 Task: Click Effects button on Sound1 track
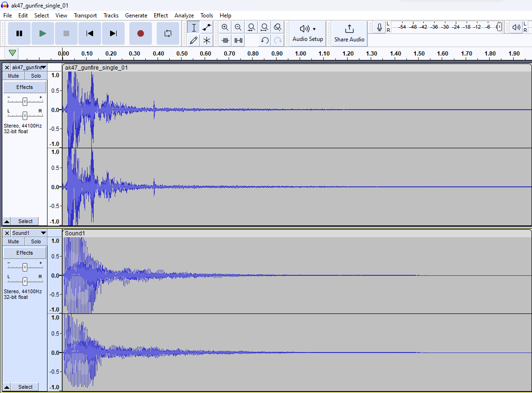click(x=24, y=253)
